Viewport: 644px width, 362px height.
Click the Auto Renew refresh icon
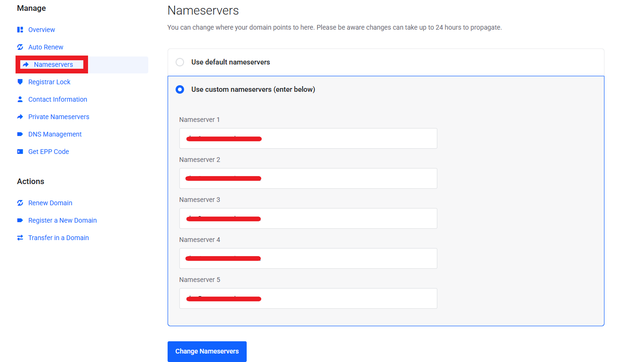(20, 47)
